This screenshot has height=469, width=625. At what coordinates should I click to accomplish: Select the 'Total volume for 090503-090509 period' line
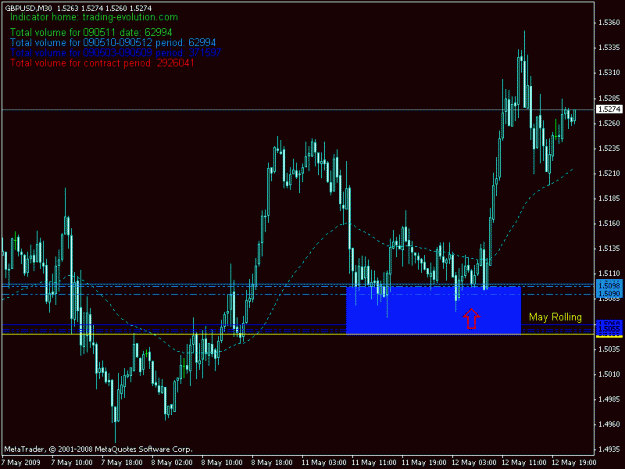(116, 53)
